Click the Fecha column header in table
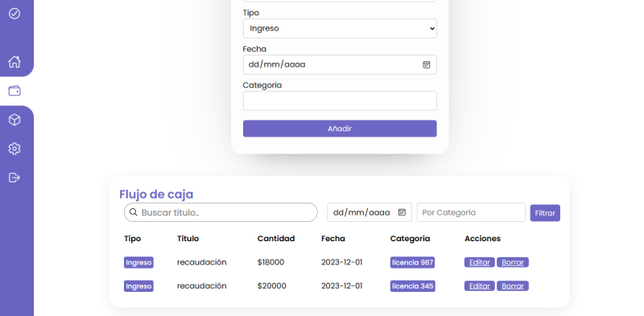This screenshot has width=644, height=316. (333, 239)
